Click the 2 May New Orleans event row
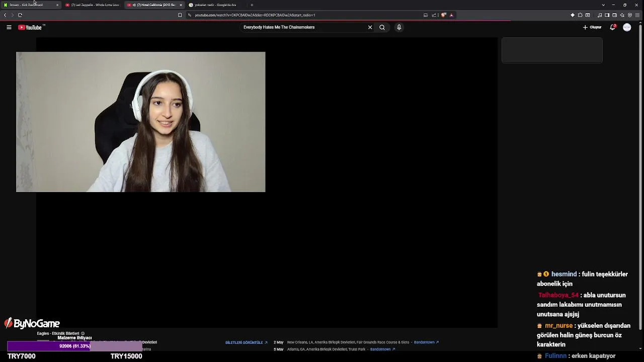644x362 pixels. tap(356, 342)
